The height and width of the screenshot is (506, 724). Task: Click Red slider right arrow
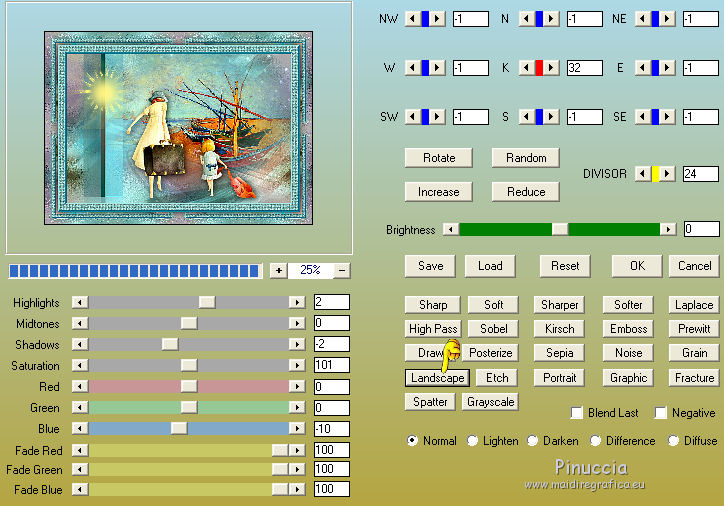click(297, 386)
